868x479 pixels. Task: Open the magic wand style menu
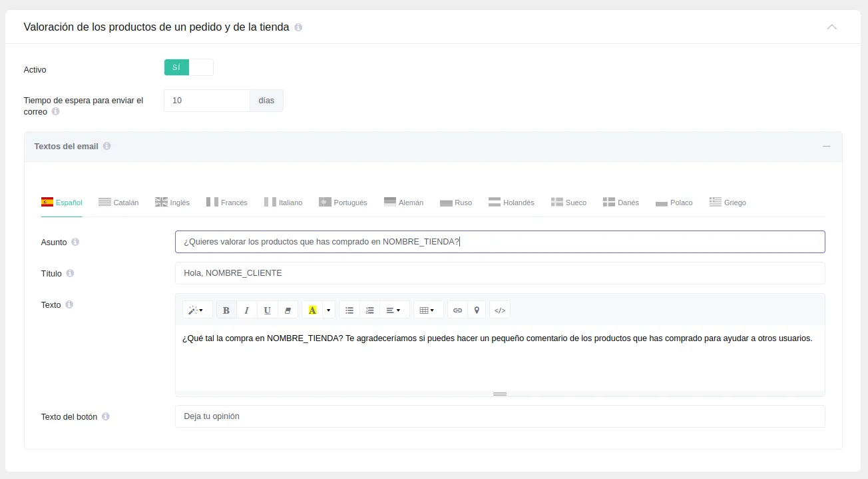pos(197,310)
